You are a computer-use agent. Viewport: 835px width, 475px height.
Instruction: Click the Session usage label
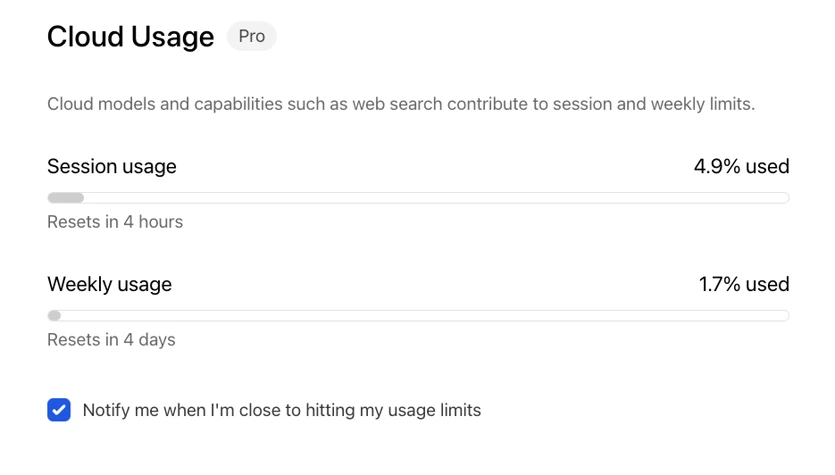point(112,167)
